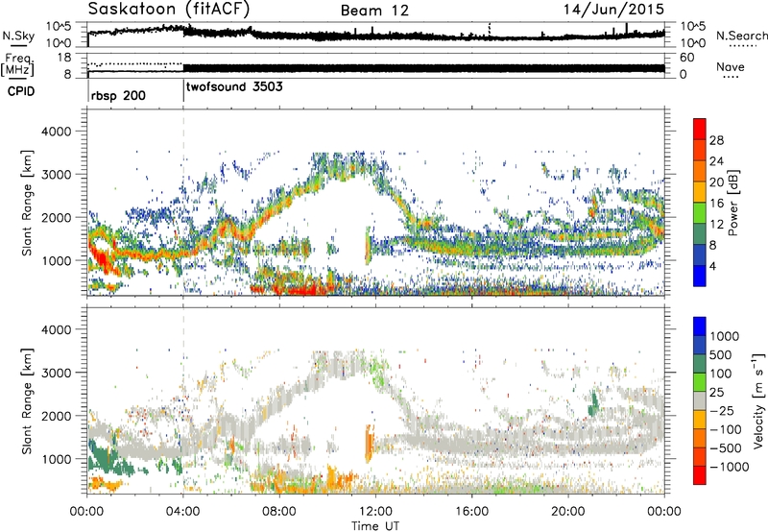Click the '04:00' time axis label
Screen dimensions: 768x532
[182, 512]
